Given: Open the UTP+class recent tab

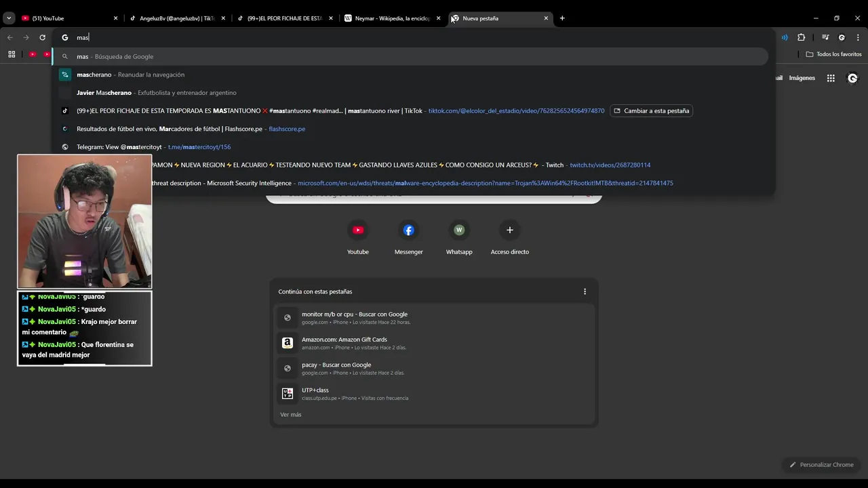Looking at the screenshot, I should (x=434, y=393).
